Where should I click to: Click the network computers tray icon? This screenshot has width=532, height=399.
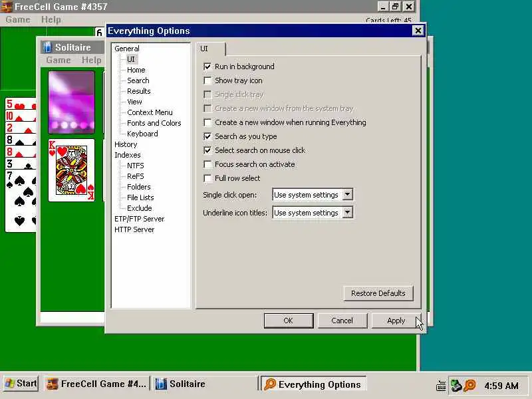(456, 386)
